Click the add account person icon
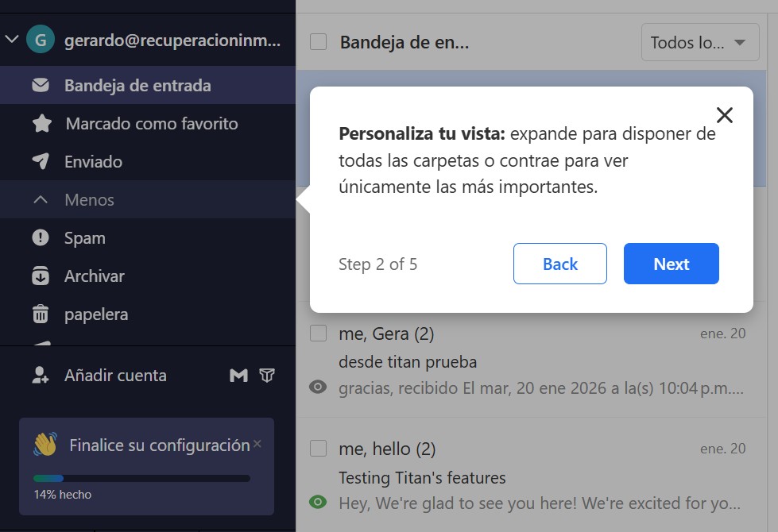 click(x=40, y=376)
